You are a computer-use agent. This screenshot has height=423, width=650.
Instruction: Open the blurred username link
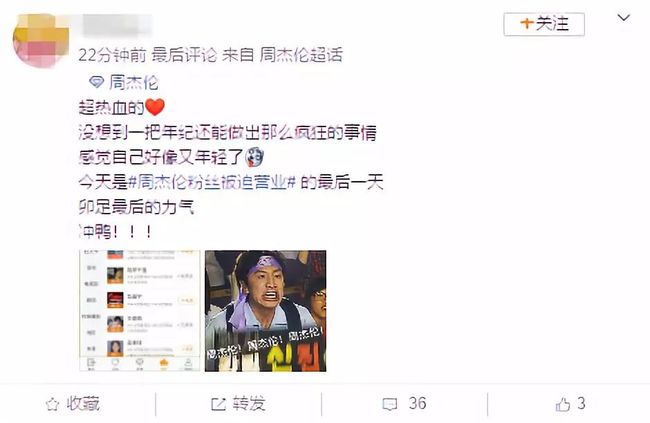tap(117, 24)
